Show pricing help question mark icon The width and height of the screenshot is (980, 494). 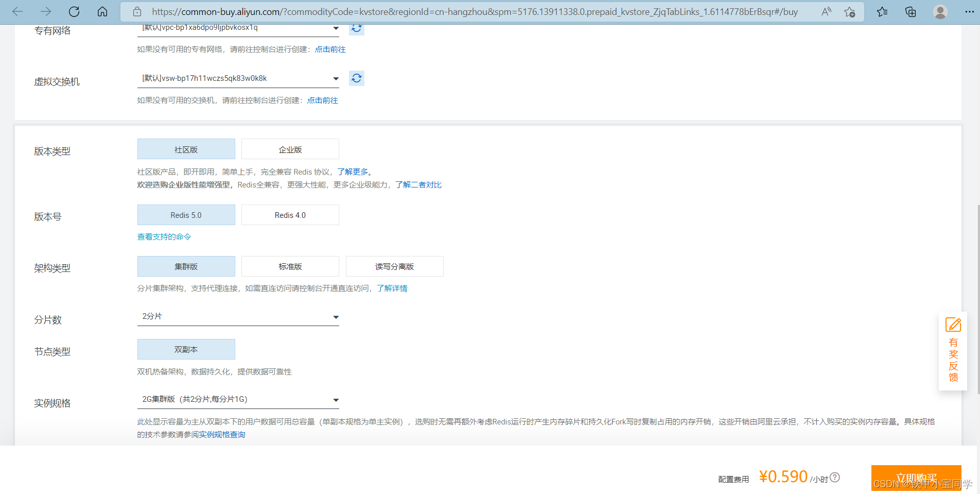(835, 478)
